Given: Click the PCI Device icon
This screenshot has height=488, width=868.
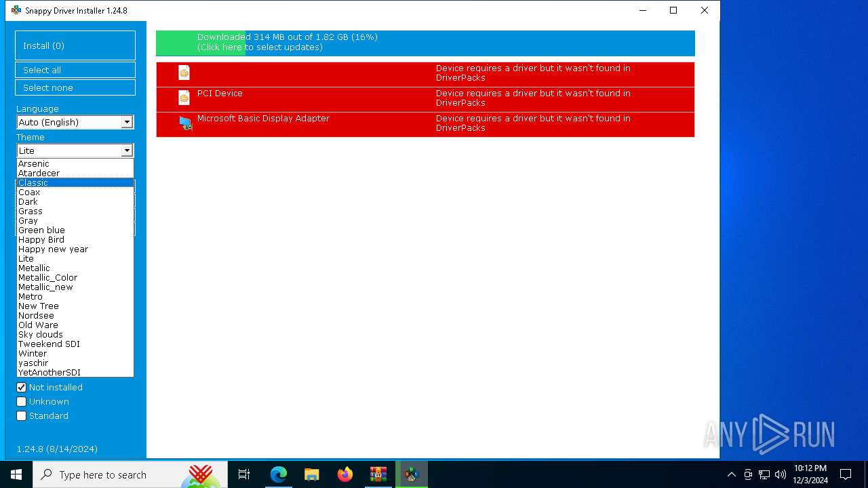Looking at the screenshot, I should pyautogui.click(x=184, y=98).
